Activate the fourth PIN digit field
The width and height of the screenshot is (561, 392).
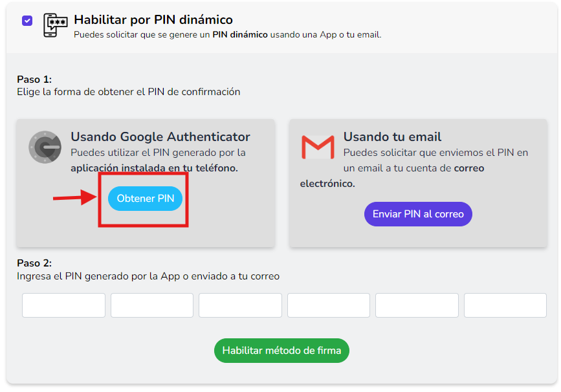[x=329, y=305]
